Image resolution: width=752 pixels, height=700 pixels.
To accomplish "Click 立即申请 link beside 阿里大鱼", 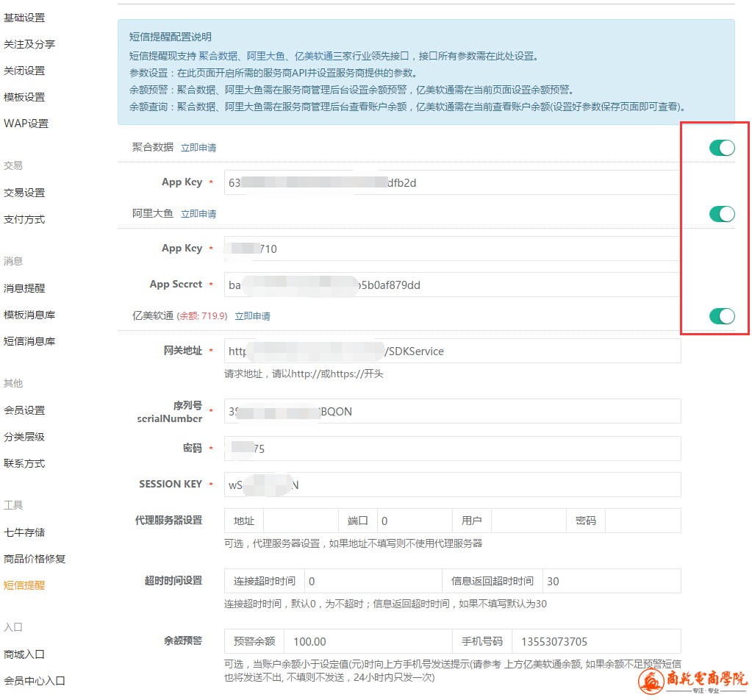I will (198, 214).
